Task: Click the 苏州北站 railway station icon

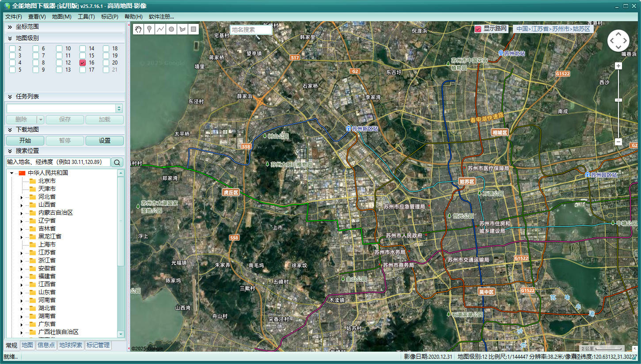Action: coord(501,53)
